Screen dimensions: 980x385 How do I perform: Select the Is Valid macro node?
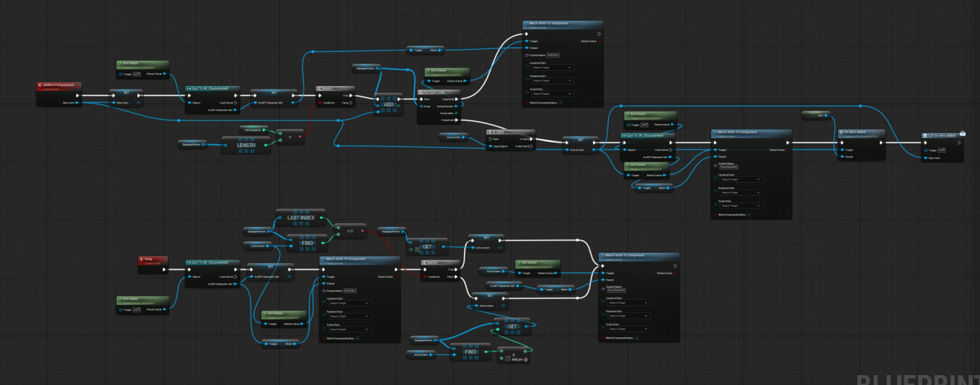tap(510, 139)
